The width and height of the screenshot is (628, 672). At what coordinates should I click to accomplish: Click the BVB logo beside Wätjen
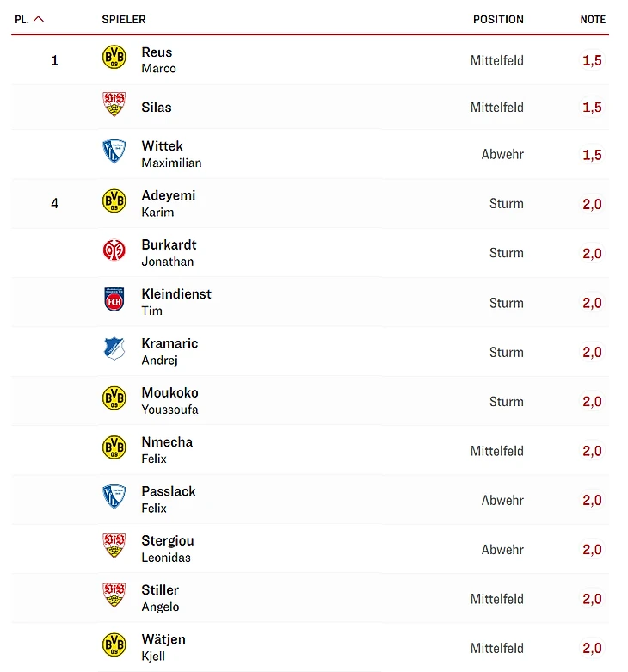point(114,644)
